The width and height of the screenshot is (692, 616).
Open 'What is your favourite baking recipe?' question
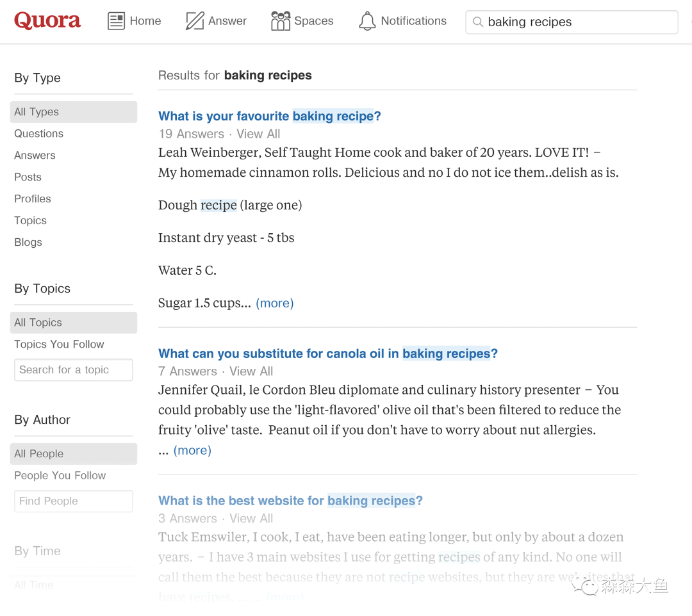pyautogui.click(x=269, y=116)
